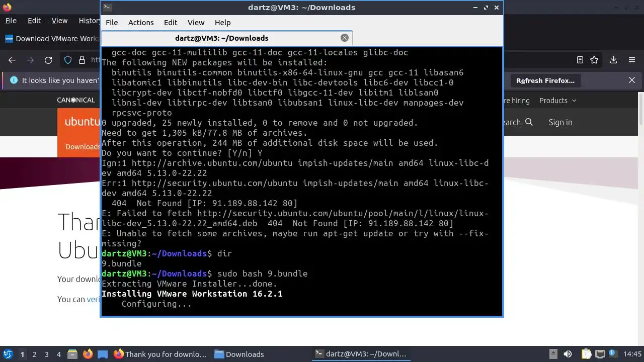Select the Download VMware Workstation Firefox tab
This screenshot has width=644, height=362.
pyautogui.click(x=52, y=39)
